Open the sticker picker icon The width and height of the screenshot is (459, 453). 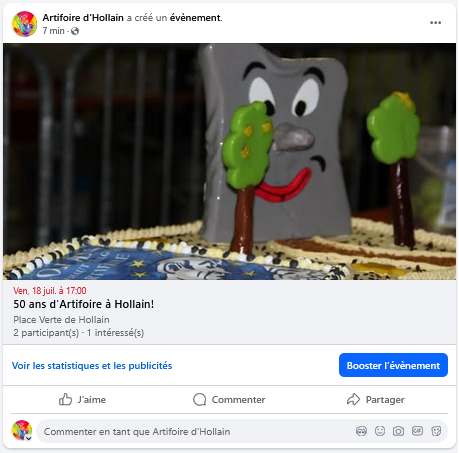[436, 431]
